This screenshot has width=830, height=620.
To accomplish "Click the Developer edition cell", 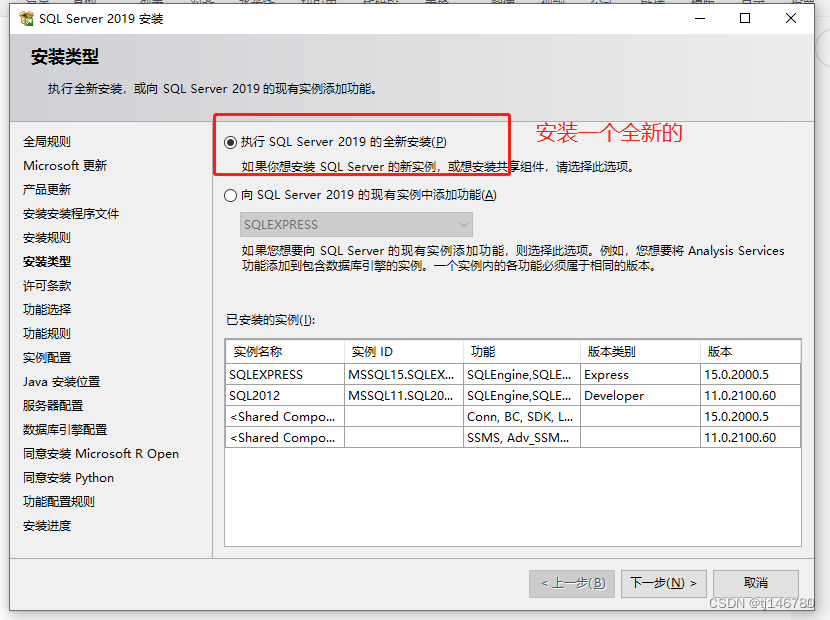I will pos(640,396).
